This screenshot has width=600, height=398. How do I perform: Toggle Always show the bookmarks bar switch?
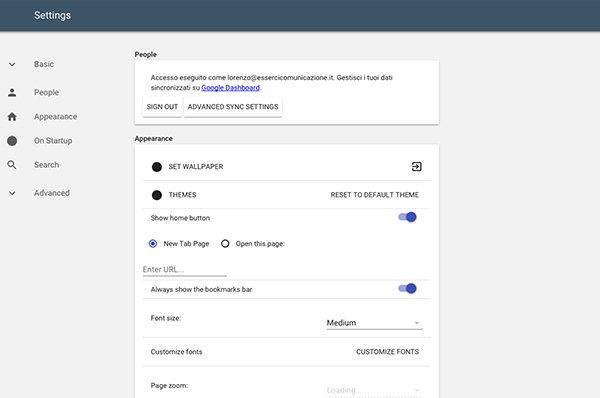[x=407, y=289]
